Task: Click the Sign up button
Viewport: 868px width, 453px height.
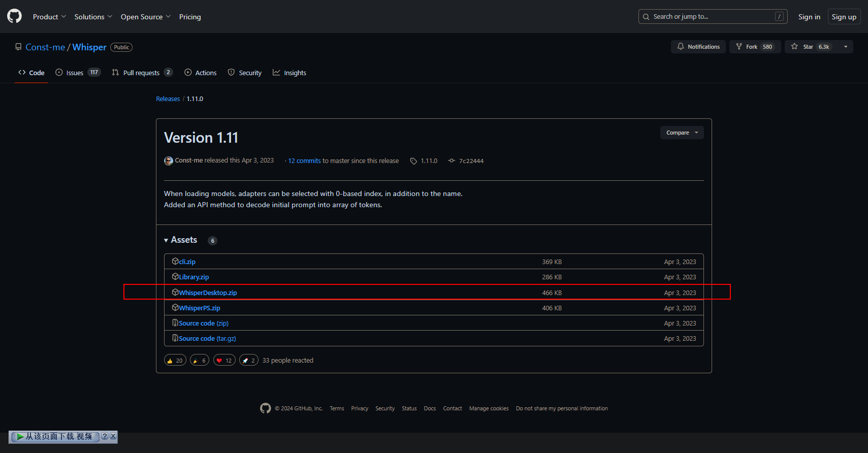Action: click(x=844, y=17)
